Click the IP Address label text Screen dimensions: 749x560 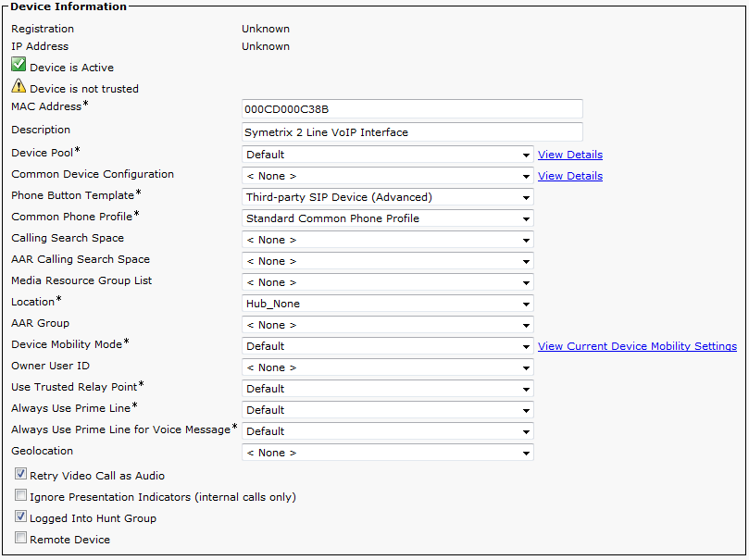click(40, 46)
